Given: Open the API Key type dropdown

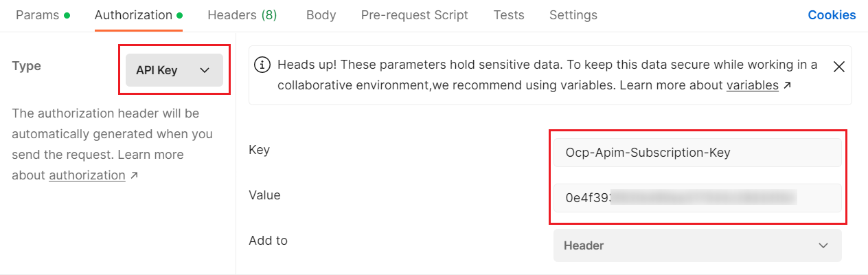Looking at the screenshot, I should pyautogui.click(x=174, y=70).
